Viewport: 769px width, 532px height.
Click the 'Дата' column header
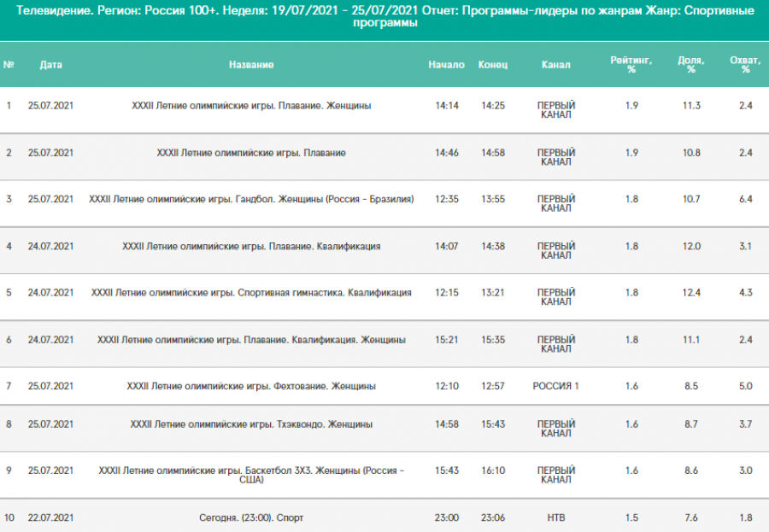tap(50, 65)
